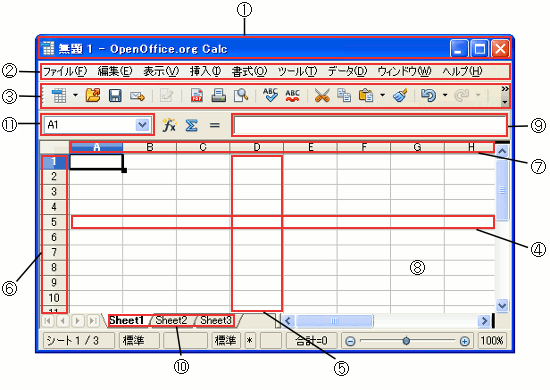The height and width of the screenshot is (390, 550).
Task: Run Spellcheck ABC checkmark icon
Action: [270, 95]
